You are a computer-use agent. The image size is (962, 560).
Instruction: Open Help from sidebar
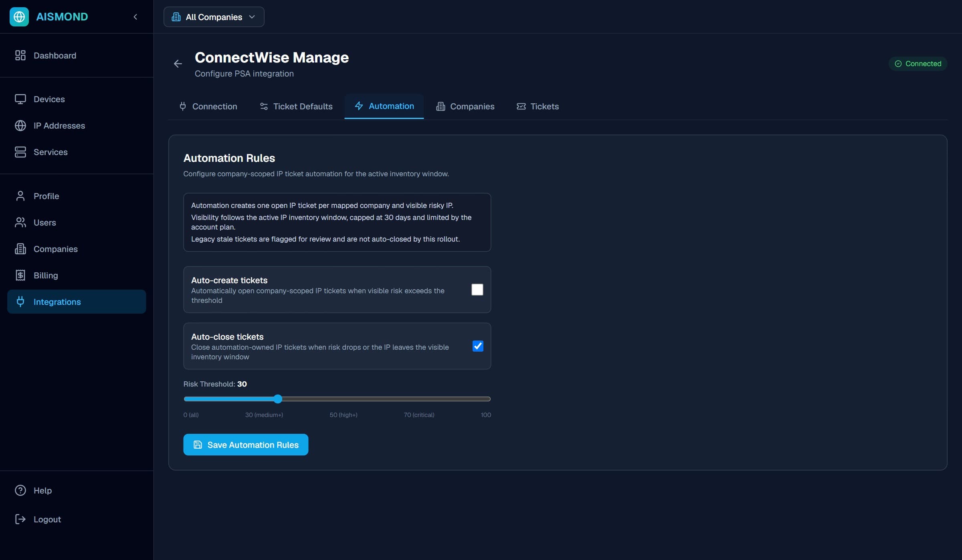point(77,490)
